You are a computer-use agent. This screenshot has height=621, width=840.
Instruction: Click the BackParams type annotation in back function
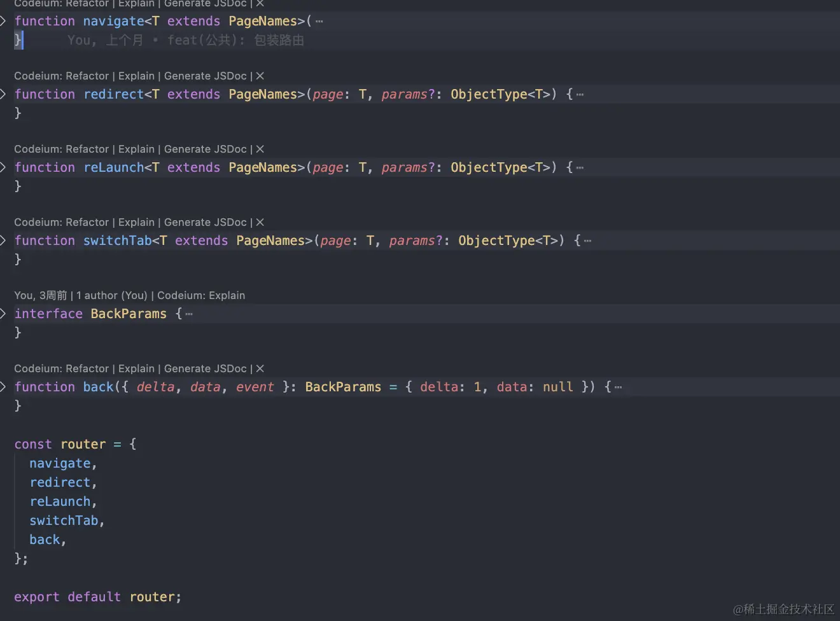(343, 387)
